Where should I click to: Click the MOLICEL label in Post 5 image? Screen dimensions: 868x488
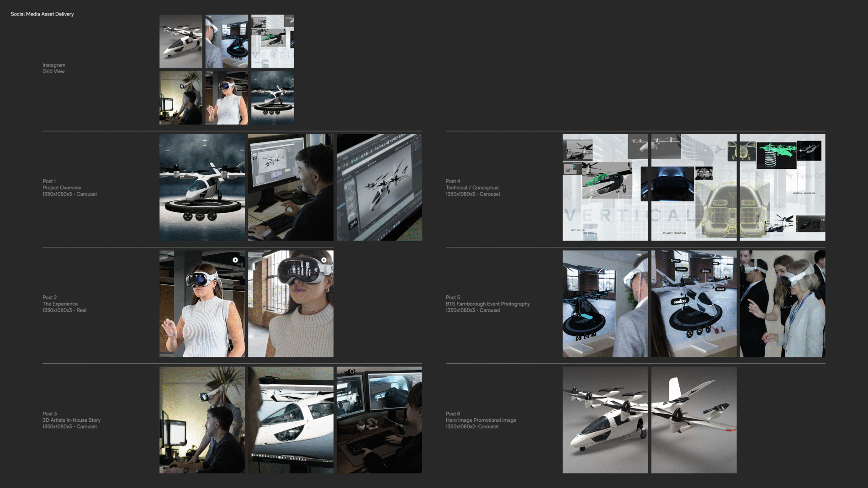click(x=680, y=301)
